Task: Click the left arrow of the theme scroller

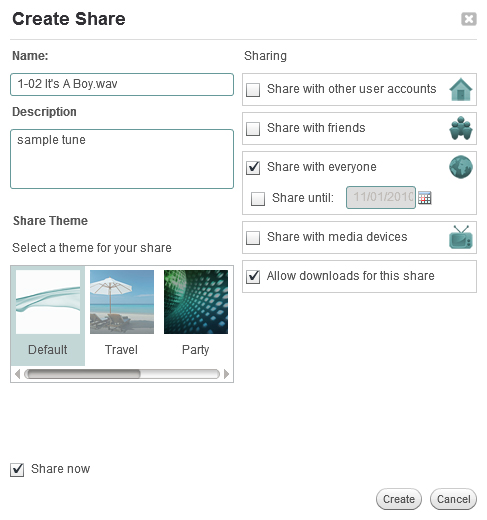Action: pos(18,374)
